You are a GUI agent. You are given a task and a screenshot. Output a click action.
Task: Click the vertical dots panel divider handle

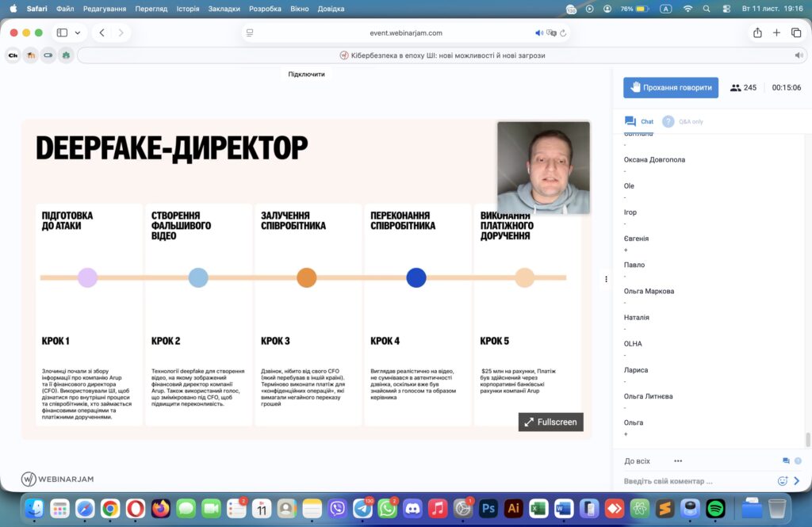pyautogui.click(x=606, y=279)
